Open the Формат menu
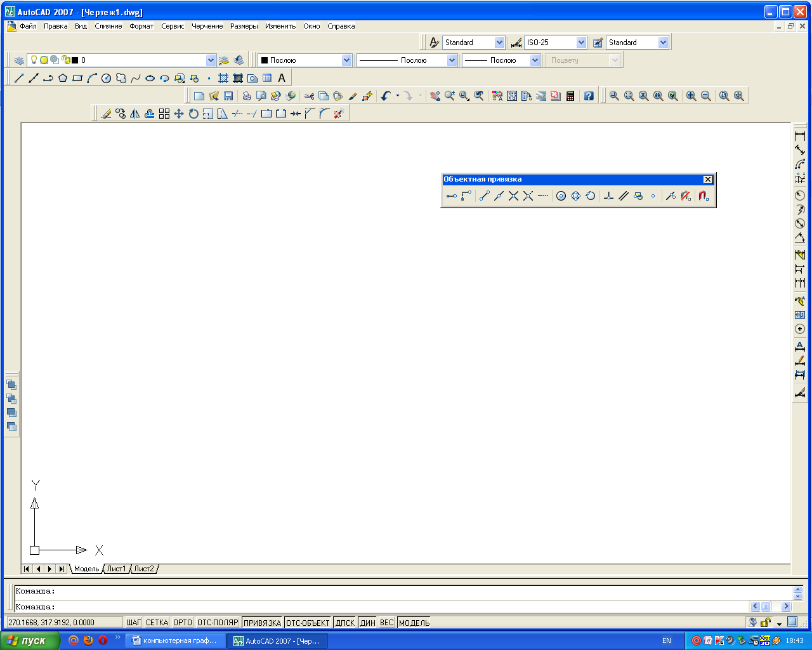This screenshot has width=812, height=650. pyautogui.click(x=141, y=26)
